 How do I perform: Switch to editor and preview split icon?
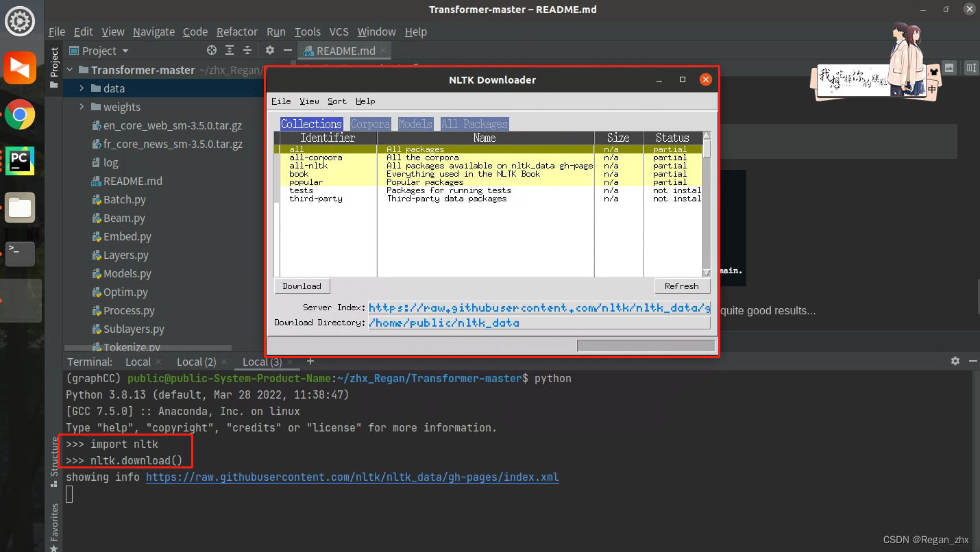point(971,68)
